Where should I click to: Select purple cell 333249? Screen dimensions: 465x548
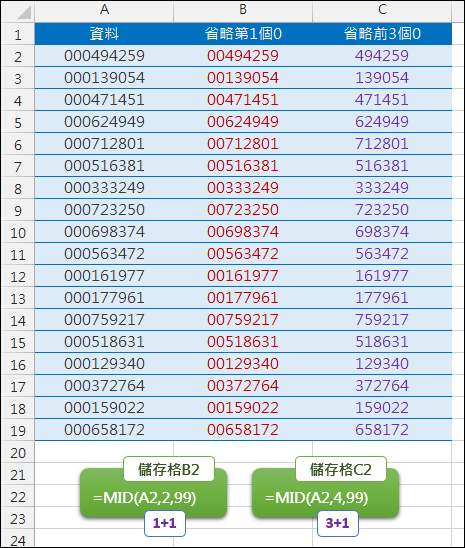[x=382, y=188]
